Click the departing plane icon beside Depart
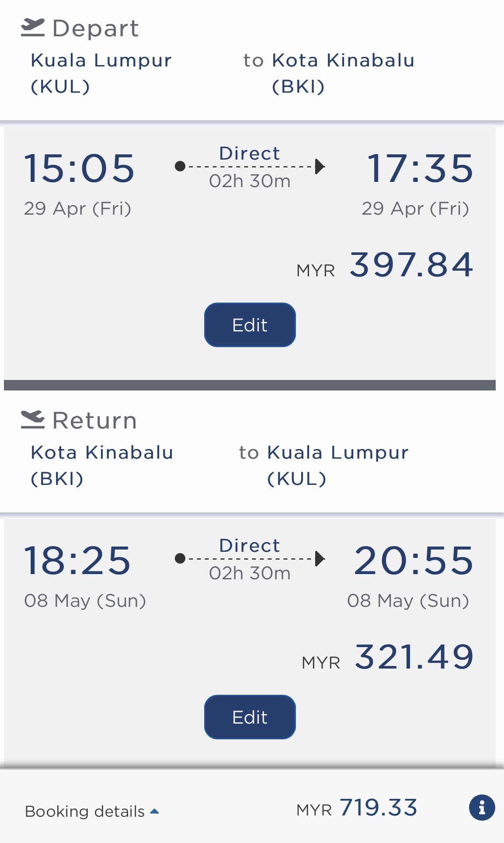The height and width of the screenshot is (843, 504). (x=33, y=28)
